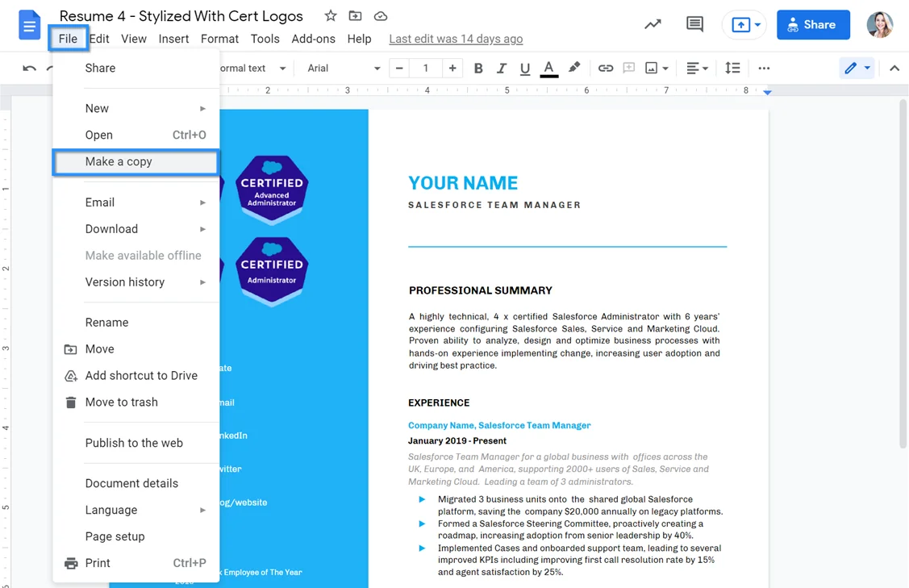Open the Format menu
The width and height of the screenshot is (909, 588).
click(x=219, y=39)
